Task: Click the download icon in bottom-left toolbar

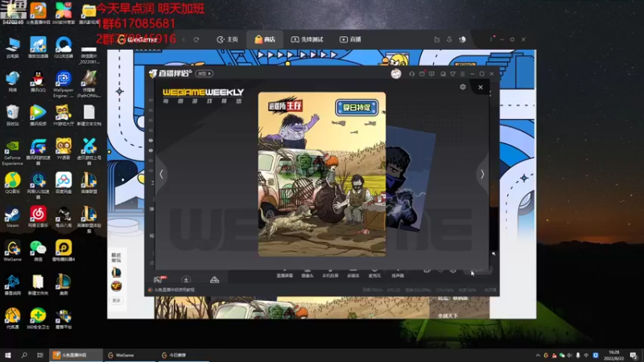Action: pyautogui.click(x=186, y=280)
